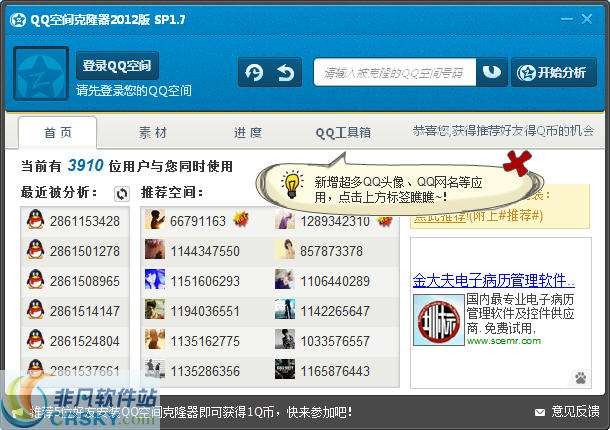Click penguin icon beside 2861514147
The height and width of the screenshot is (430, 610).
(35, 309)
